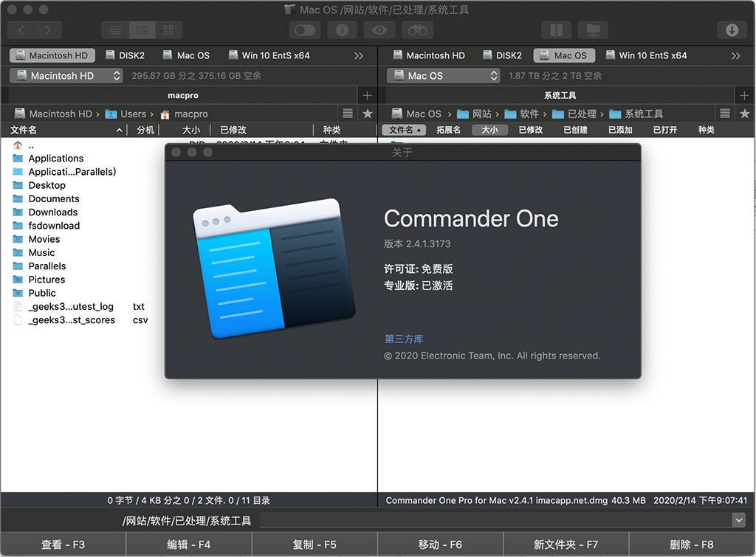Click the 查看 - F3 button

(x=63, y=544)
